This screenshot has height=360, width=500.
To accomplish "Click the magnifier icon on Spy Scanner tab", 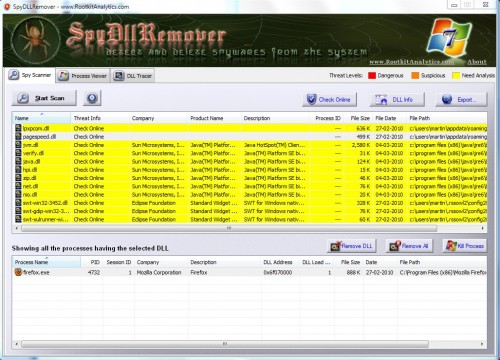I will (14, 75).
